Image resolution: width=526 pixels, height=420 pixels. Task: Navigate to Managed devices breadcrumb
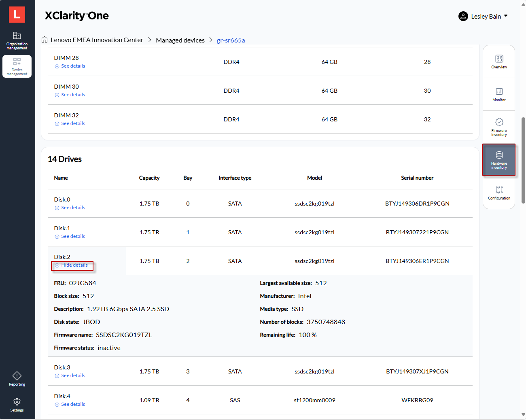tap(180, 40)
